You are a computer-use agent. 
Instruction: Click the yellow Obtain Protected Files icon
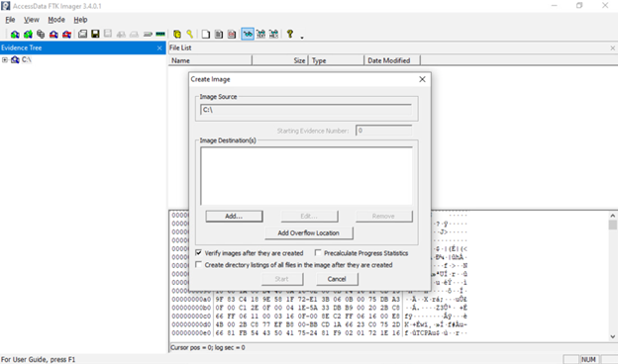tap(177, 35)
